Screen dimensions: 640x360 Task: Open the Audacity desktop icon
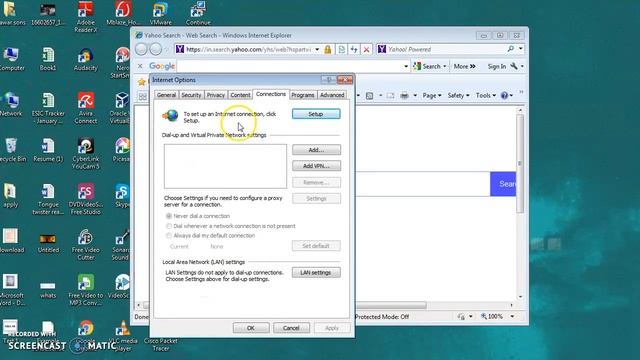(86, 59)
